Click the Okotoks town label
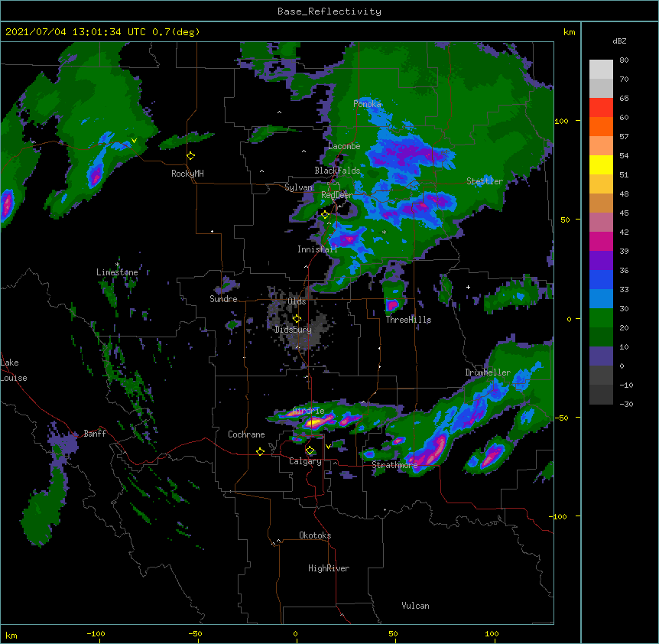This screenshot has height=644, width=659. click(315, 535)
